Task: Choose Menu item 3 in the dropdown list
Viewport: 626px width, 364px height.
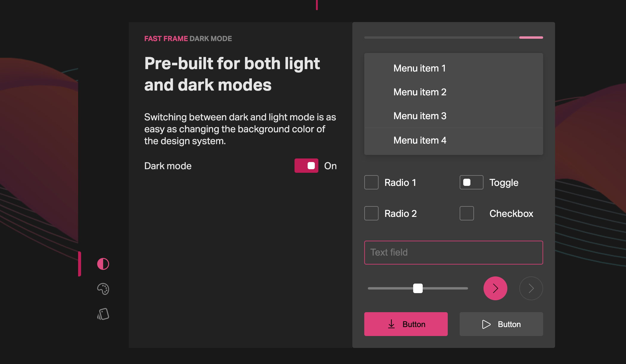Action: [419, 116]
